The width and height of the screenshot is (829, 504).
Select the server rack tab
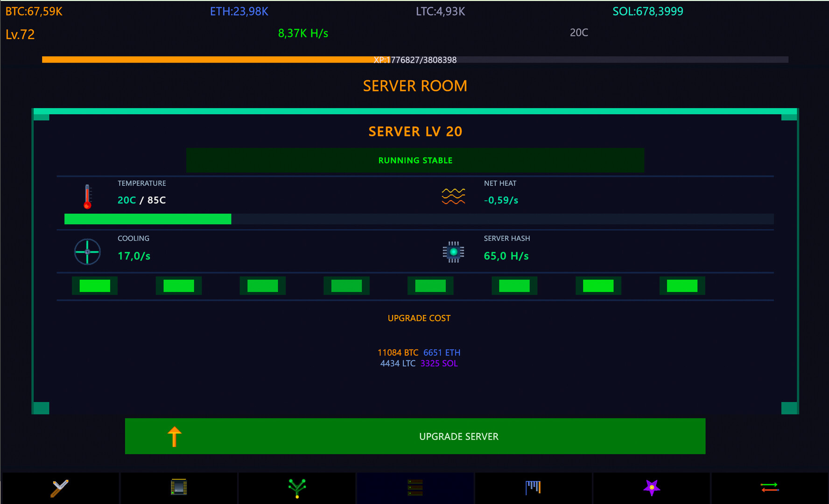point(415,488)
